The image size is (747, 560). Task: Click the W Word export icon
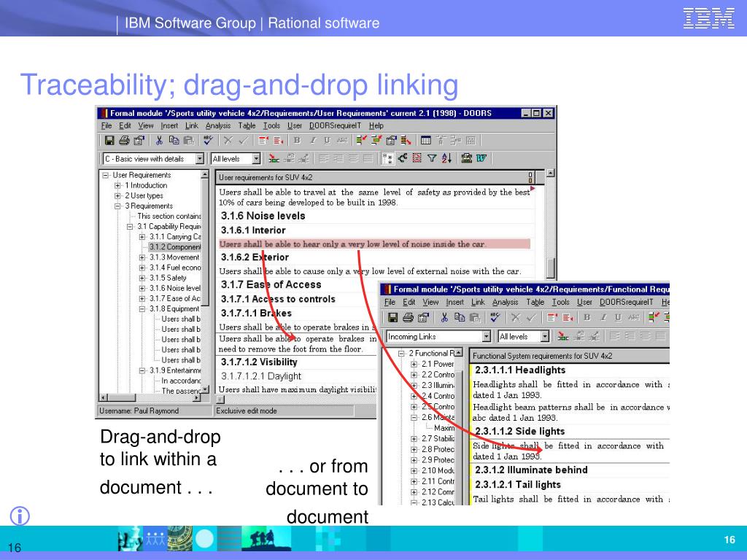481,158
